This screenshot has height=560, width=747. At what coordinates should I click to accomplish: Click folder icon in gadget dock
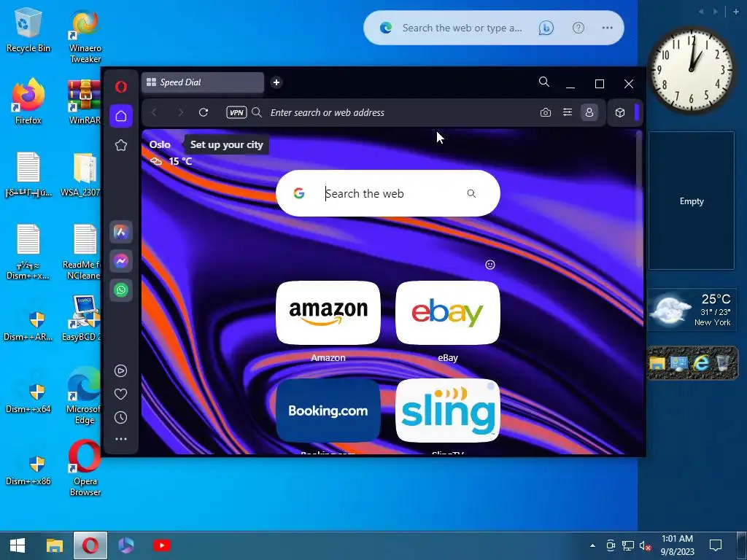657,364
